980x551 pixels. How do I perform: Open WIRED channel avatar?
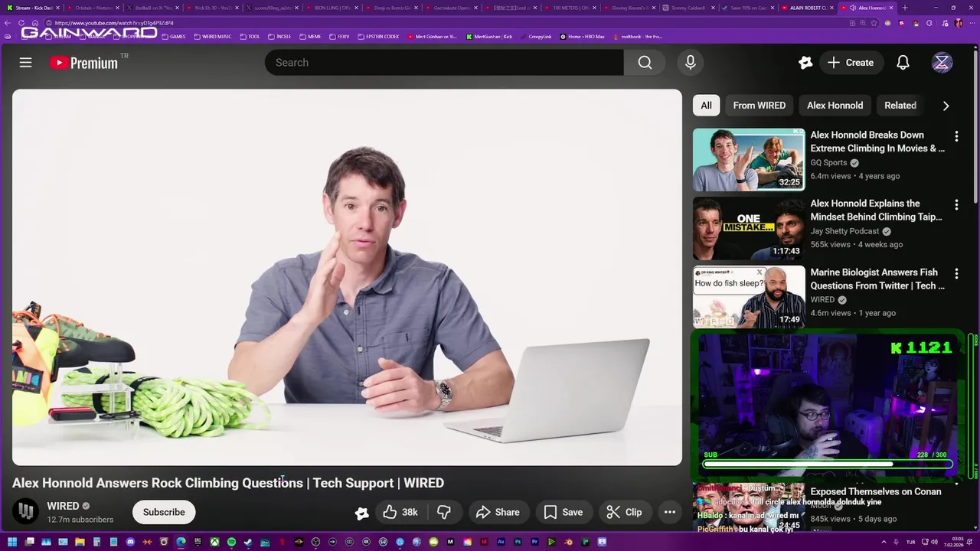click(x=26, y=512)
